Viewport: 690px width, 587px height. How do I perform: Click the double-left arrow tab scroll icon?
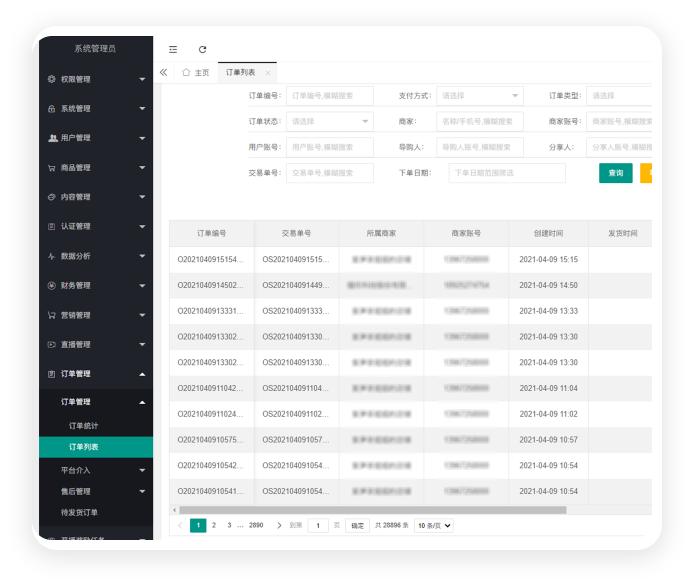(164, 72)
